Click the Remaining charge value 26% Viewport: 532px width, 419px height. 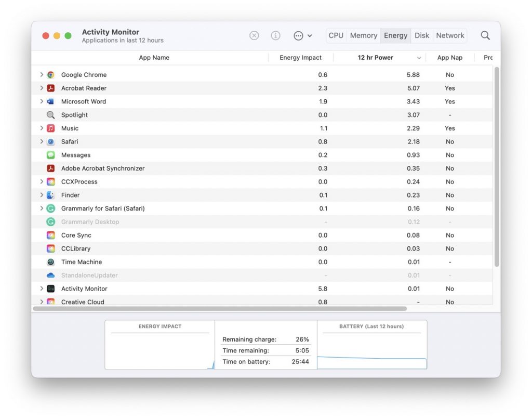(302, 339)
